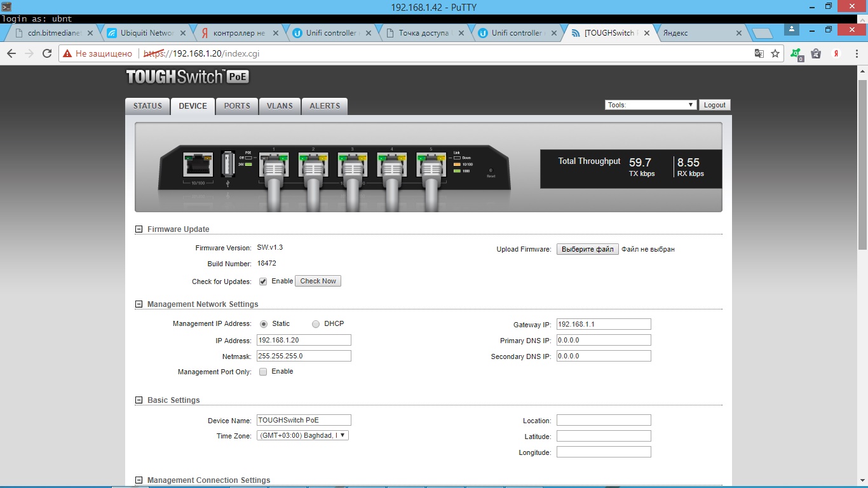Click port 5 on the switch image

(431, 164)
